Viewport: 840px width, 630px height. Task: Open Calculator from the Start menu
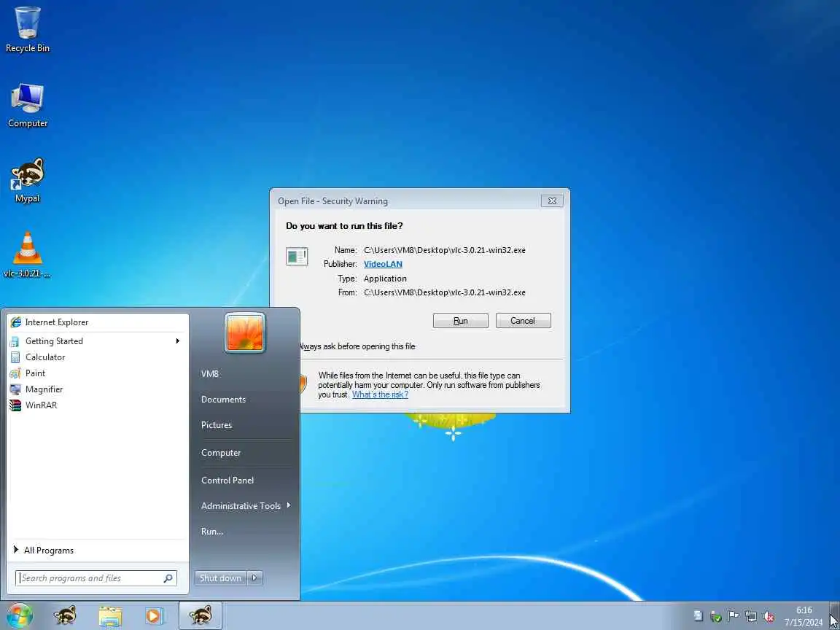pos(98,357)
